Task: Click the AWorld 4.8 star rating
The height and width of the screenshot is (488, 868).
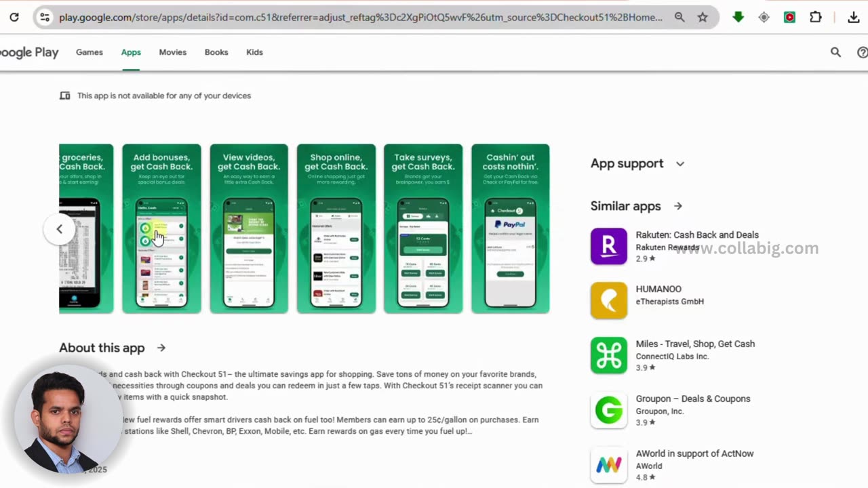Action: [646, 477]
